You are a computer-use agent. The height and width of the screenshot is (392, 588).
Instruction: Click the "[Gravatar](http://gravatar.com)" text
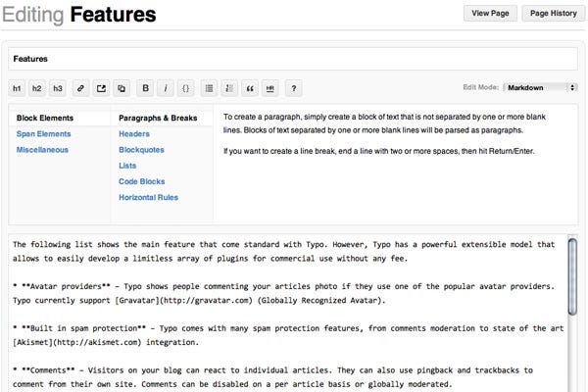[x=184, y=301]
